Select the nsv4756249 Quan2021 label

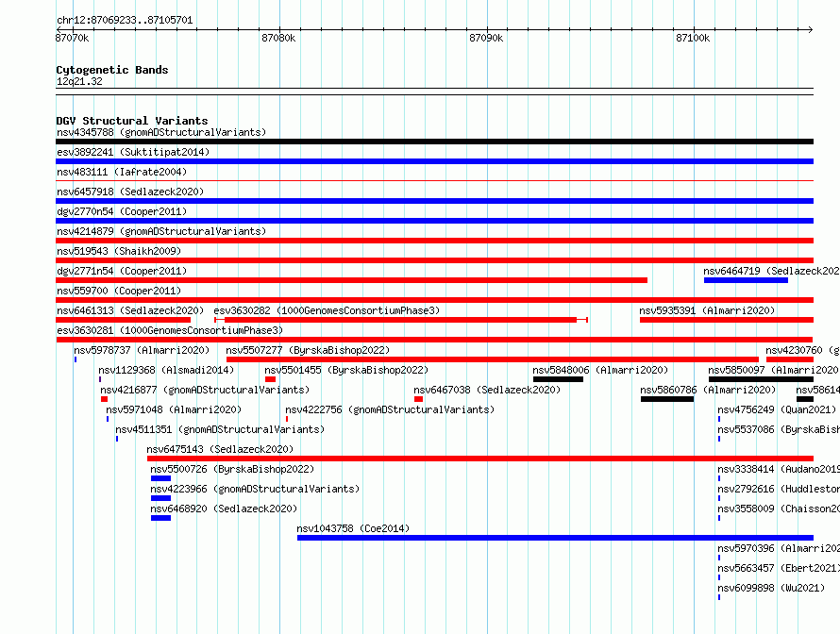pyautogui.click(x=777, y=409)
